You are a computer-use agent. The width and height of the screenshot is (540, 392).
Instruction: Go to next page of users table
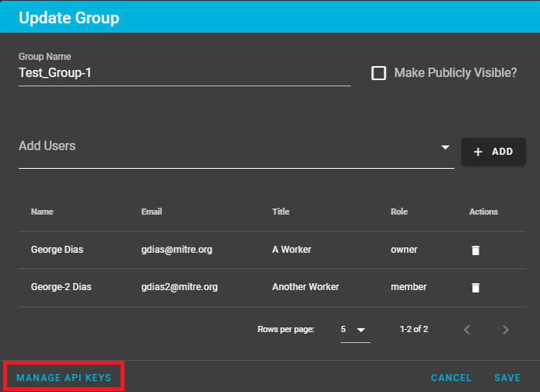click(505, 330)
